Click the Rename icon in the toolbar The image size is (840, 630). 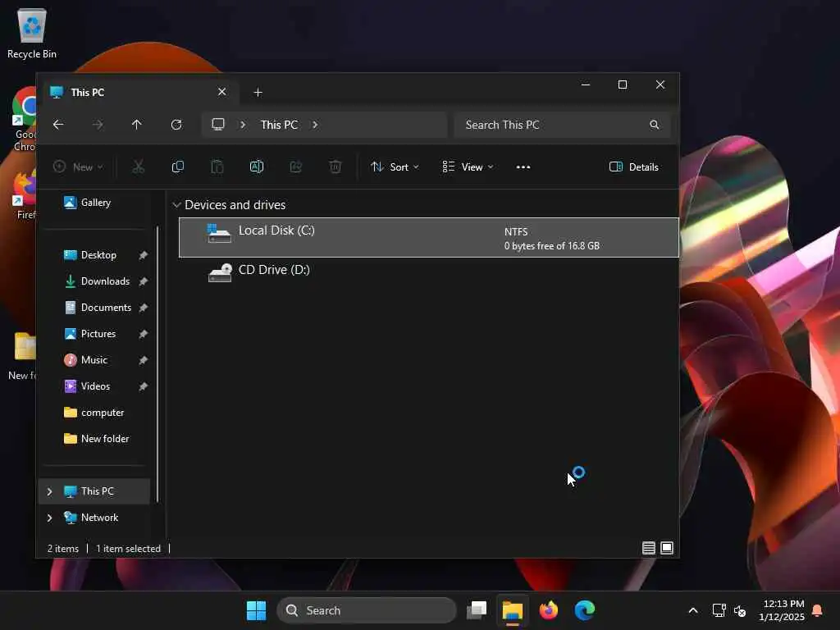(x=257, y=167)
